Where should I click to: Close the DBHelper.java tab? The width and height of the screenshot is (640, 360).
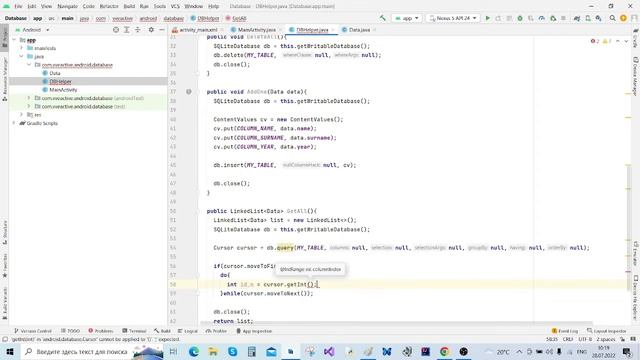point(333,30)
